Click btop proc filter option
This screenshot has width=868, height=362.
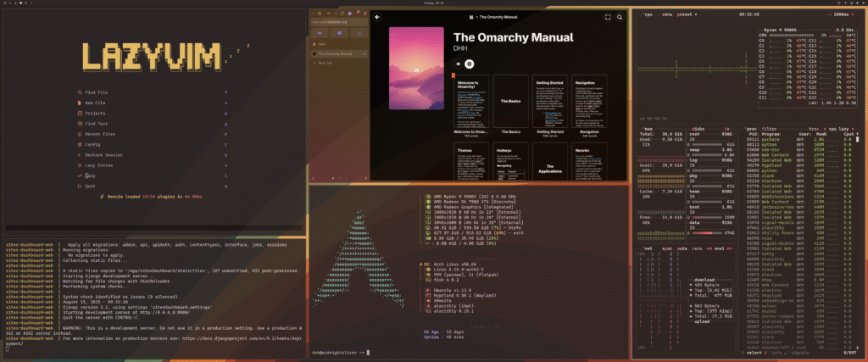coord(768,128)
